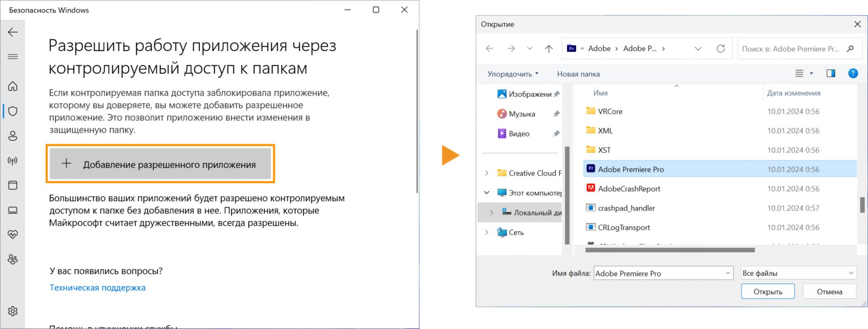
Task: Change the view layout icon in Open dialog
Action: click(x=799, y=73)
